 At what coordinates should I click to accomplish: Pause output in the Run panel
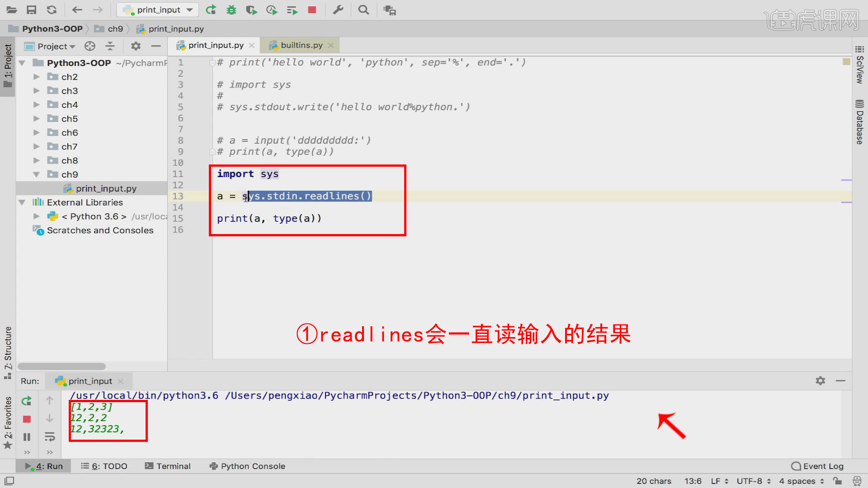coord(27,437)
